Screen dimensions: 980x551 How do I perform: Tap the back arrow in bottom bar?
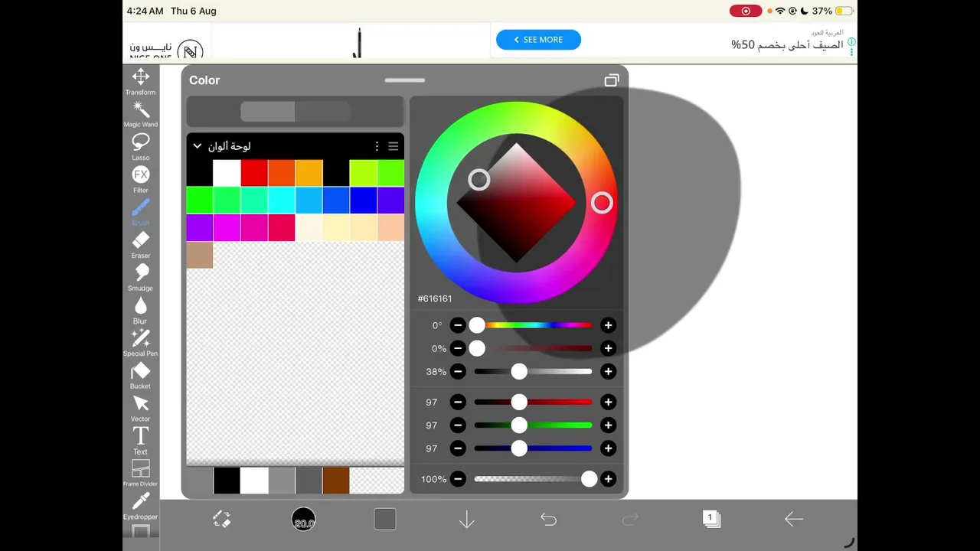[x=794, y=520]
